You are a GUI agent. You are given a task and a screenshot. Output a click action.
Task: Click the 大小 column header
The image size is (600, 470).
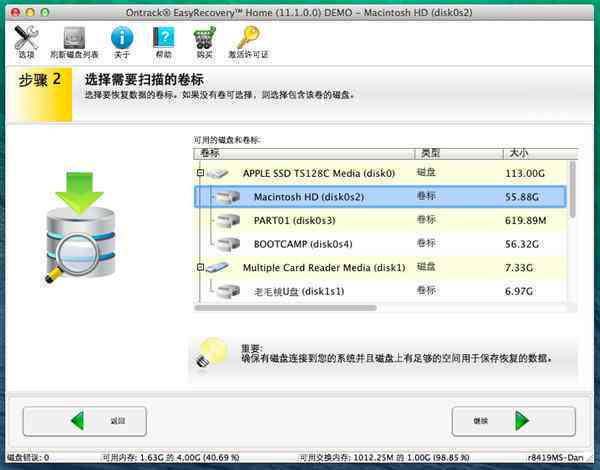540,153
